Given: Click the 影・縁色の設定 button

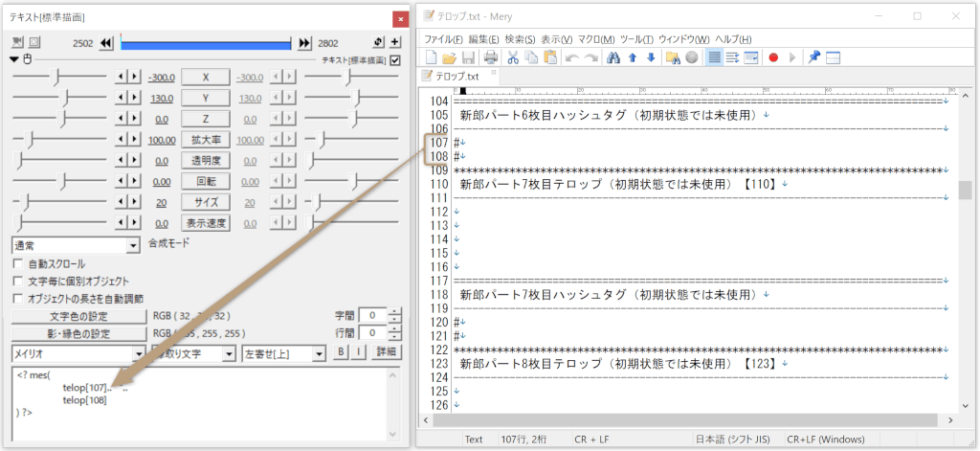Looking at the screenshot, I should click(78, 334).
